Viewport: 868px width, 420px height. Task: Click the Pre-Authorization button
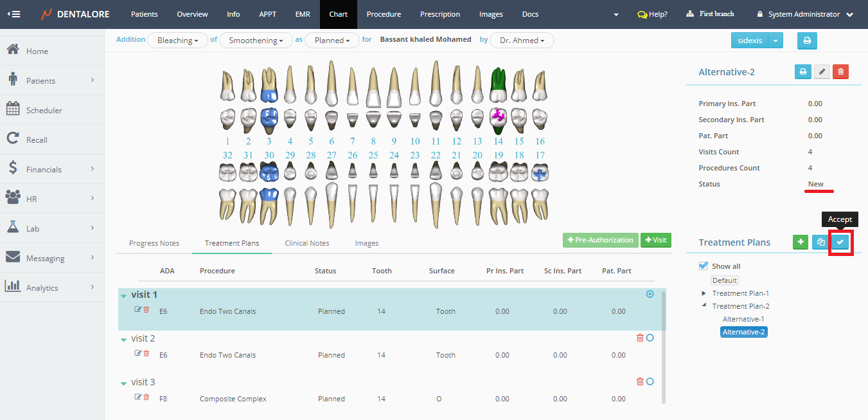click(x=600, y=240)
